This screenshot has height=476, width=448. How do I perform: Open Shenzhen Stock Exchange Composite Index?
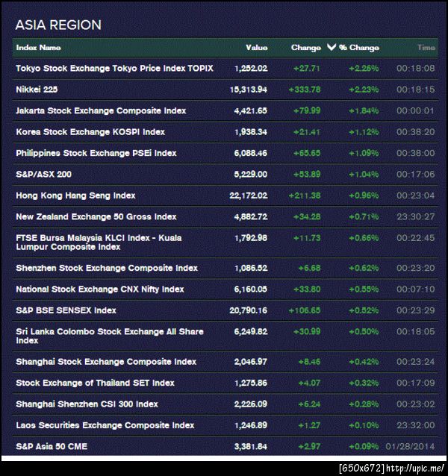click(107, 268)
